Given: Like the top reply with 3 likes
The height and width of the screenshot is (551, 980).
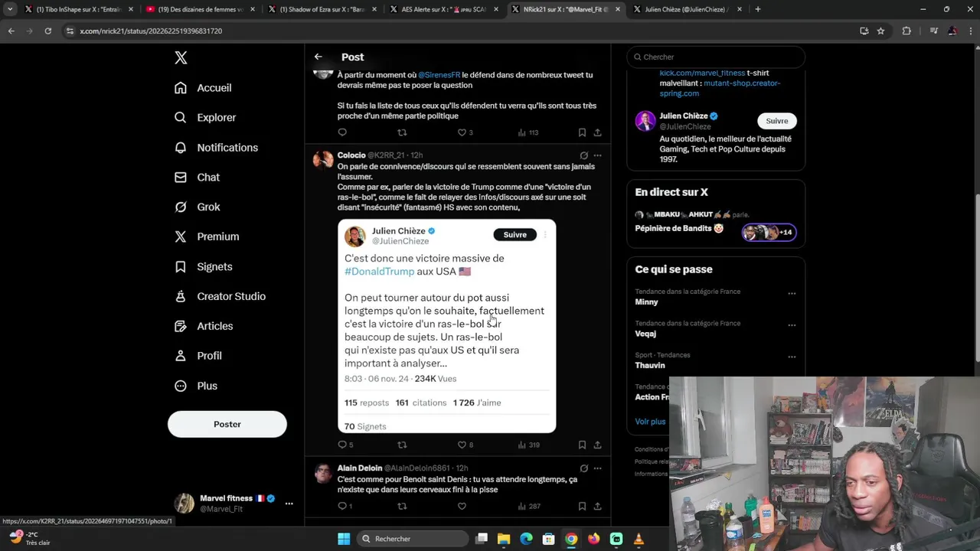Looking at the screenshot, I should [462, 132].
